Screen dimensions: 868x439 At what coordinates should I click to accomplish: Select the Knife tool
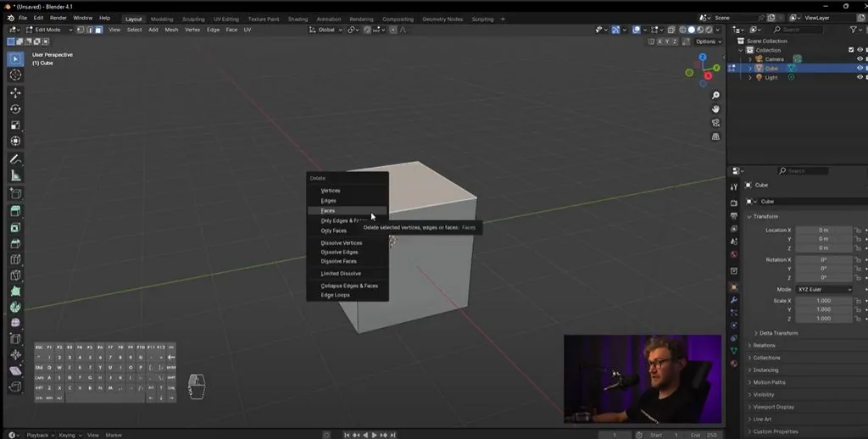(x=15, y=275)
